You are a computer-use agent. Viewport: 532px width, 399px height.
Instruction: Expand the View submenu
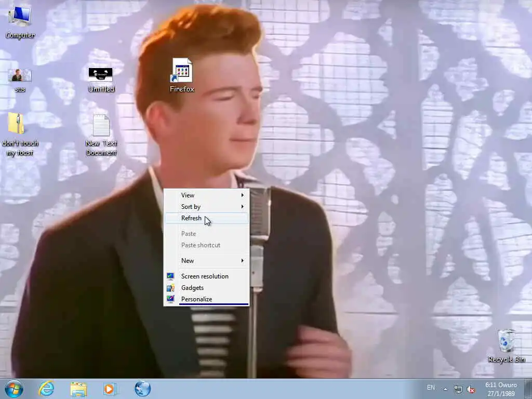point(207,195)
